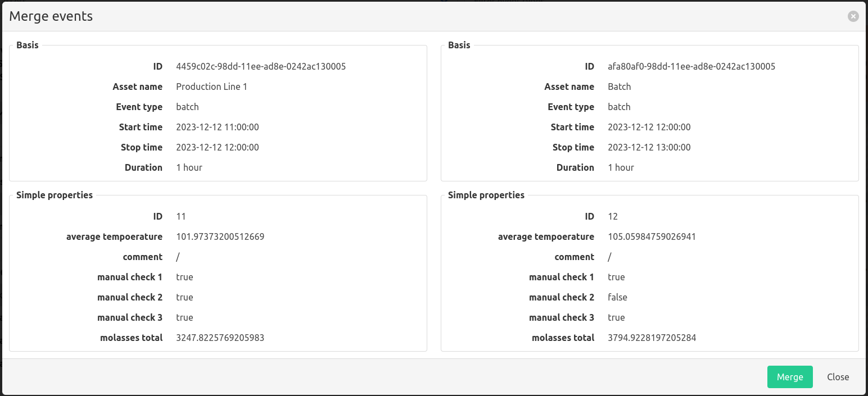The image size is (868, 396).
Task: Select average temperature 101.97373200512669
Action: click(220, 236)
